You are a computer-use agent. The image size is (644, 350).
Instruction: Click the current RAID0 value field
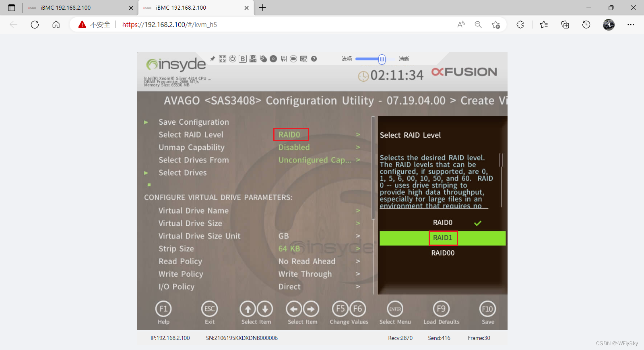click(289, 135)
